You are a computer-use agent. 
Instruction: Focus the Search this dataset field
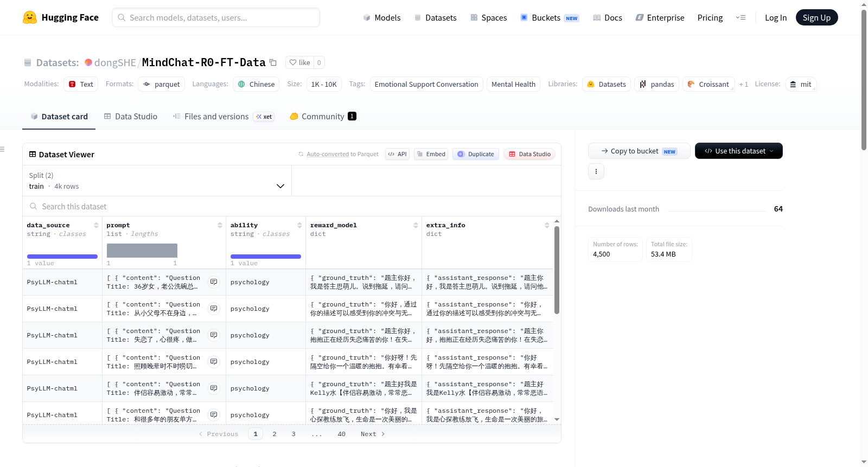[292, 206]
